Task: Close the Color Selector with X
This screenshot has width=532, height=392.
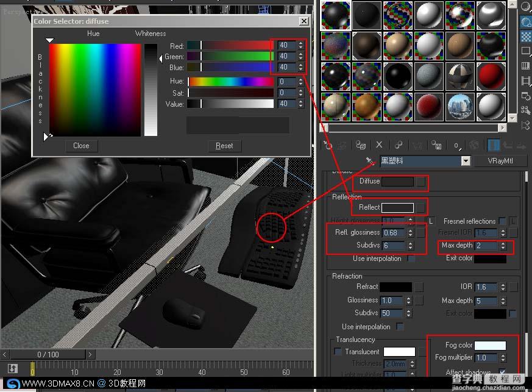Action: click(304, 21)
